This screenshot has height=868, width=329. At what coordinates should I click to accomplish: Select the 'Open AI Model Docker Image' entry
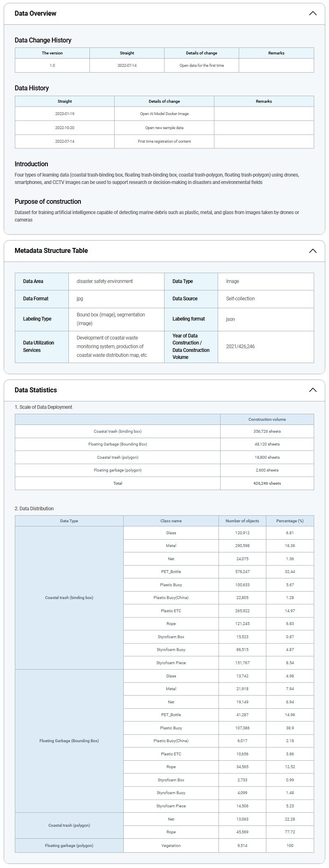[164, 114]
